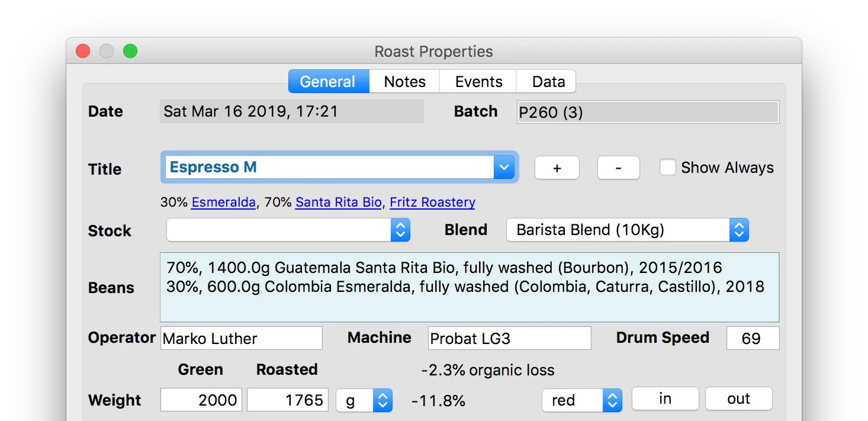Click the minus button beside Title

tap(618, 168)
